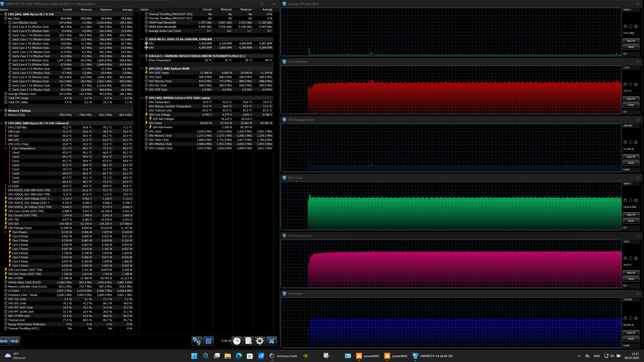Click the expand columns arrows icon
The image size is (644, 362).
pos(4,341)
